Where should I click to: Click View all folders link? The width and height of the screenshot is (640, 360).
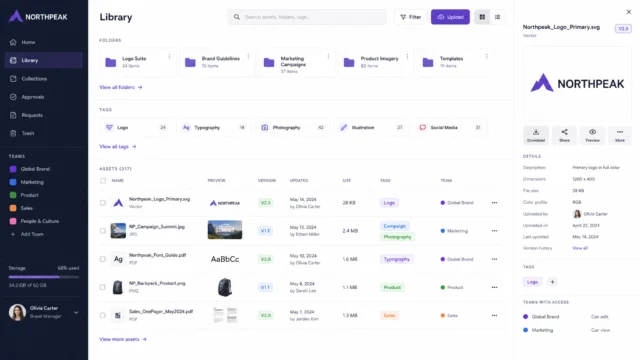pyautogui.click(x=121, y=87)
